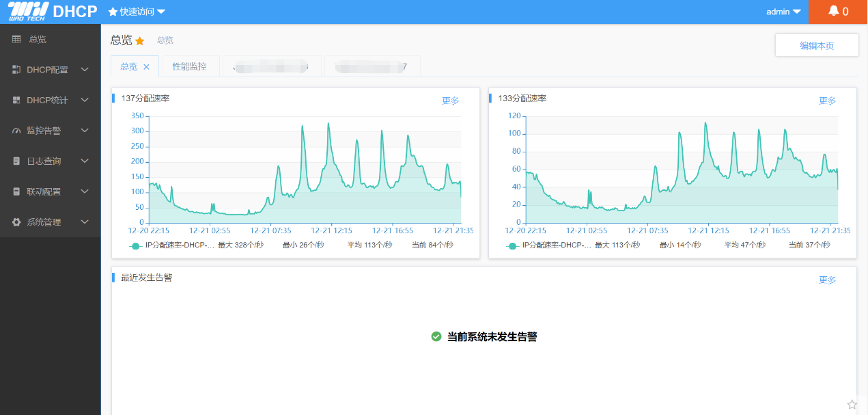Click the 日志查询 document icon
The width and height of the screenshot is (868, 415).
point(16,161)
